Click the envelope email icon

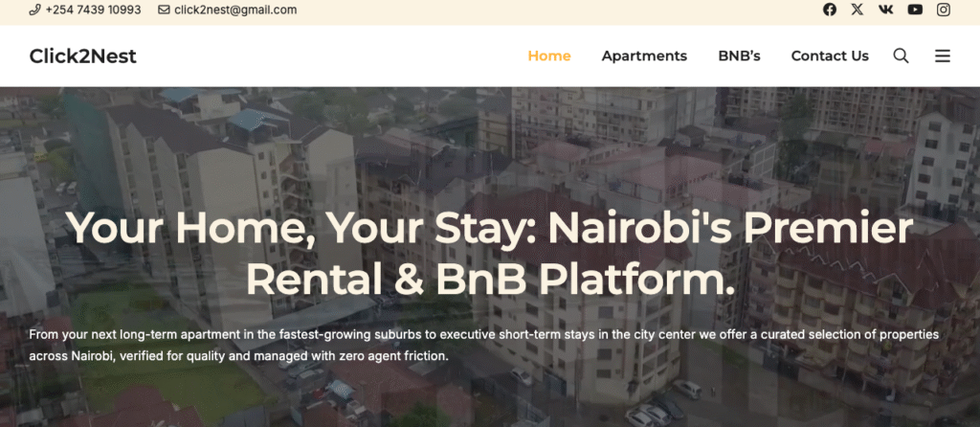(164, 10)
